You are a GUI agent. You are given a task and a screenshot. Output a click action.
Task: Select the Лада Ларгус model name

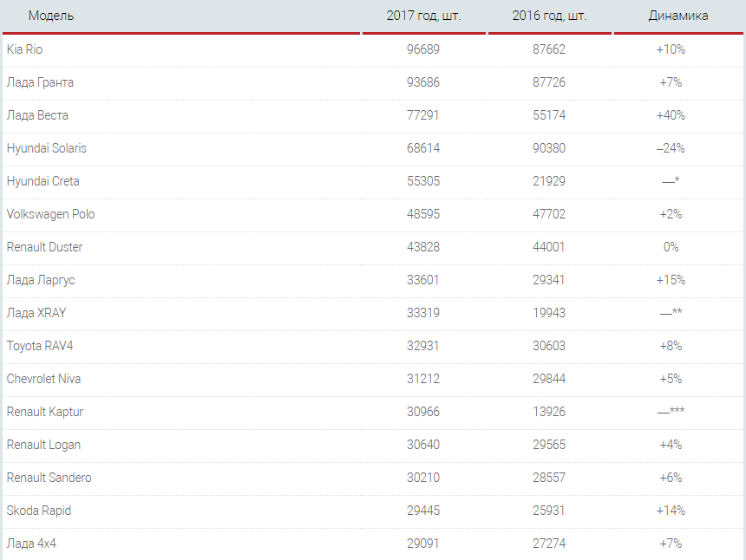click(x=41, y=280)
